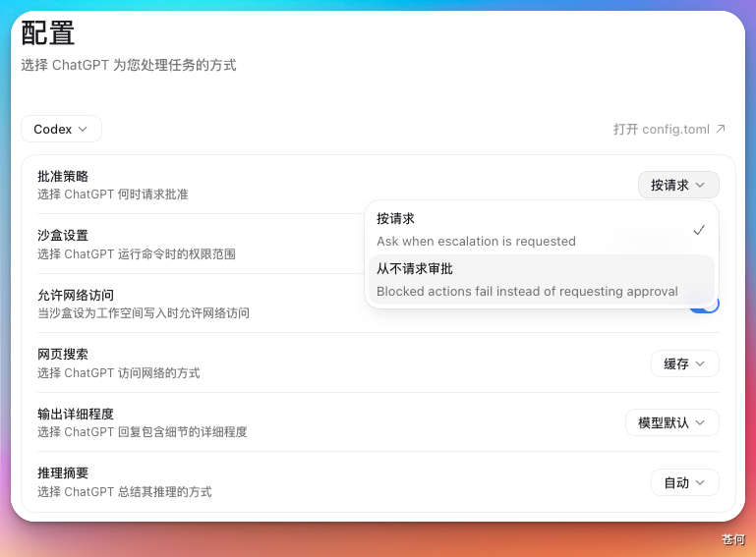Click the 配置 page heading
The width and height of the screenshot is (756, 557).
(48, 33)
